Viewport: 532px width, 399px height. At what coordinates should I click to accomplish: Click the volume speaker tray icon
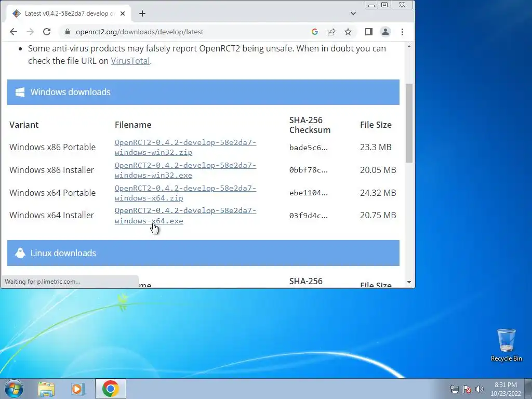pos(480,389)
